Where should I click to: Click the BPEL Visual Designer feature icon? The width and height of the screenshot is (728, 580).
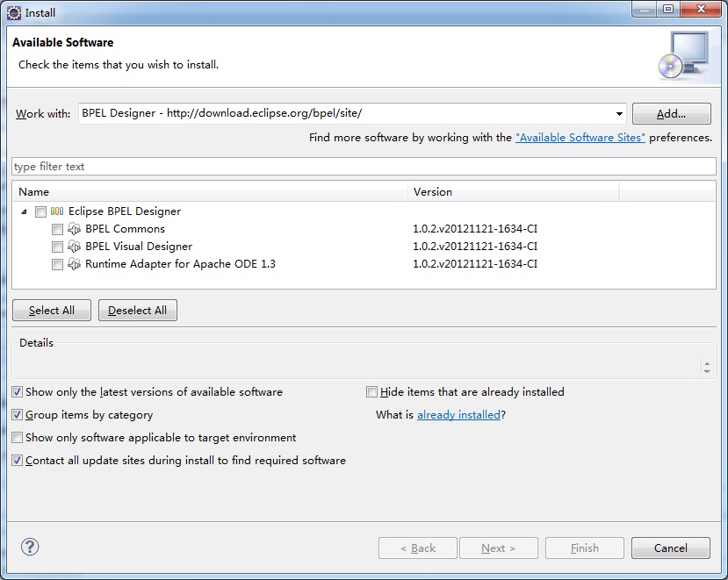(x=75, y=247)
